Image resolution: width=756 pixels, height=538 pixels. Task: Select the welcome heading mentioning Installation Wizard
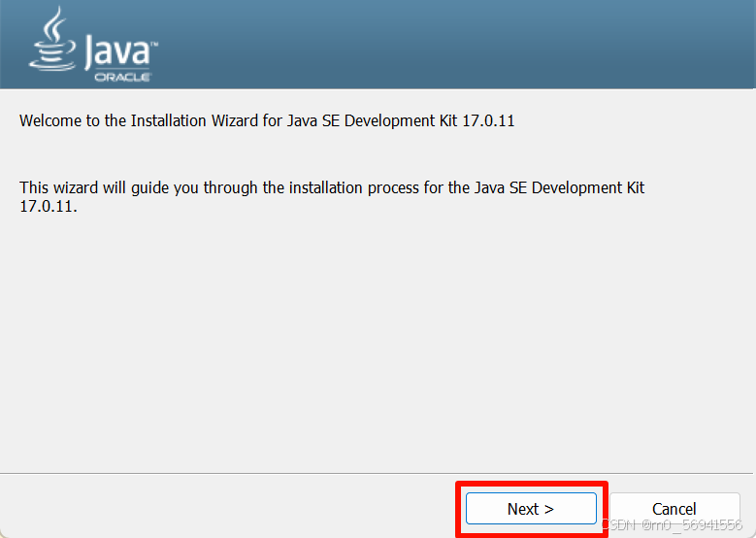point(267,120)
